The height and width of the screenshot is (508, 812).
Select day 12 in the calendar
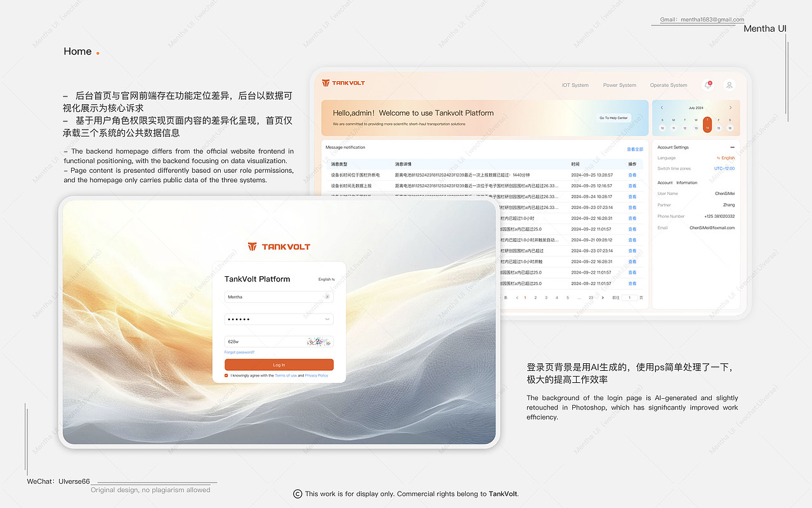coord(685,128)
